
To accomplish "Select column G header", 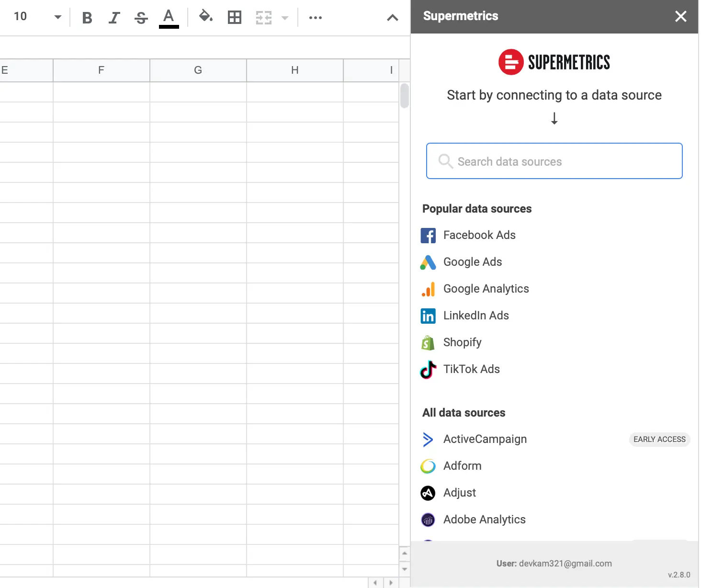I will click(198, 70).
